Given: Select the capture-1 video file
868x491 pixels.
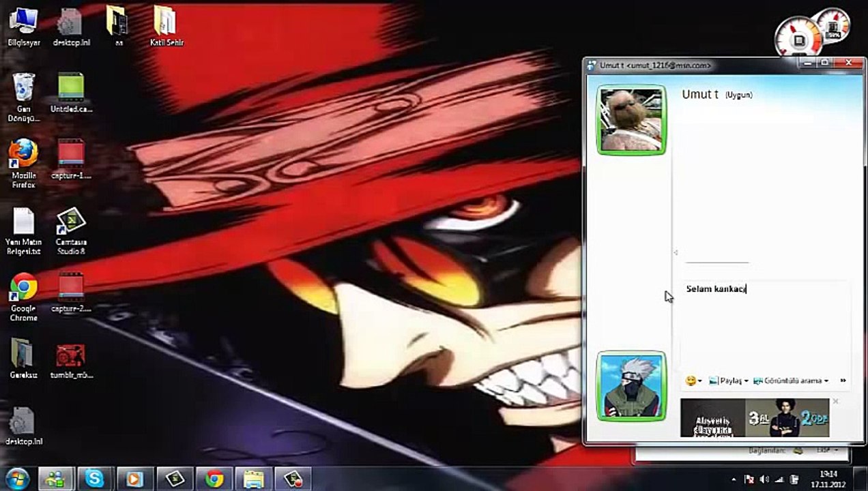Looking at the screenshot, I should [71, 160].
